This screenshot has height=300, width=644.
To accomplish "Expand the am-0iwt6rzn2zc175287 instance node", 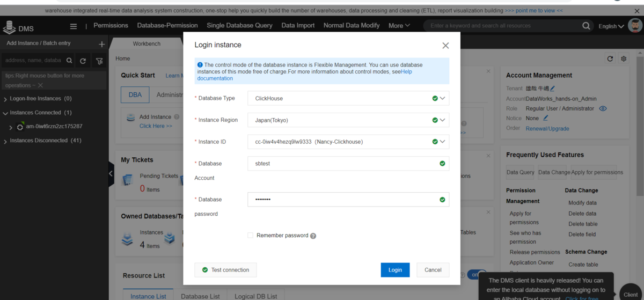I will (x=11, y=127).
